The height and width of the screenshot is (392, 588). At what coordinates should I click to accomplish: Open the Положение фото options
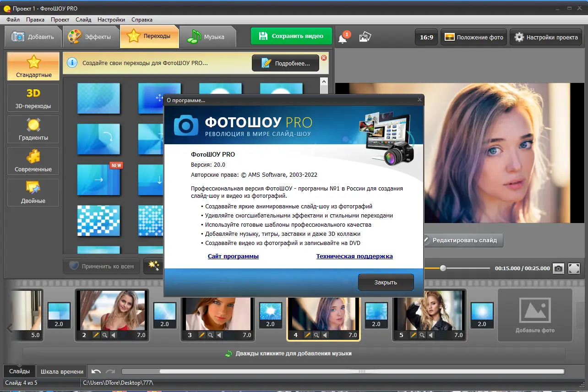click(474, 38)
